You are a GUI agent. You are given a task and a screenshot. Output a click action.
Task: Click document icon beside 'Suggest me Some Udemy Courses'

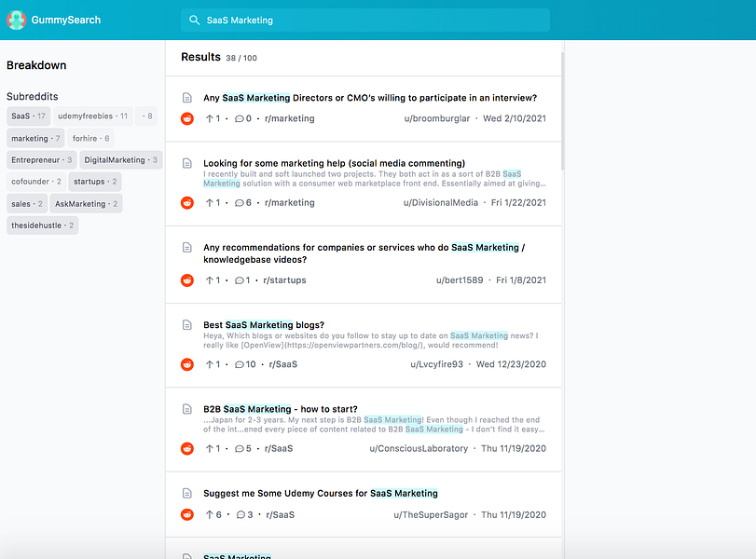coord(187,494)
